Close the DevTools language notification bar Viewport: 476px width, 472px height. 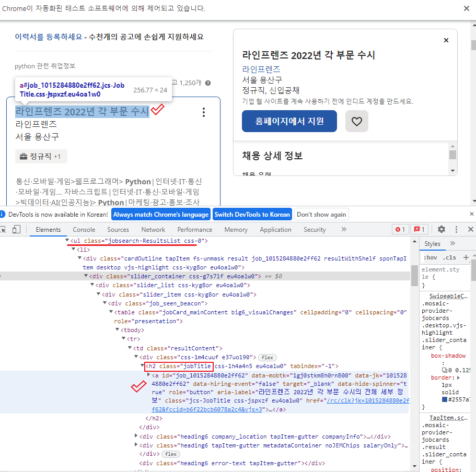click(471, 214)
